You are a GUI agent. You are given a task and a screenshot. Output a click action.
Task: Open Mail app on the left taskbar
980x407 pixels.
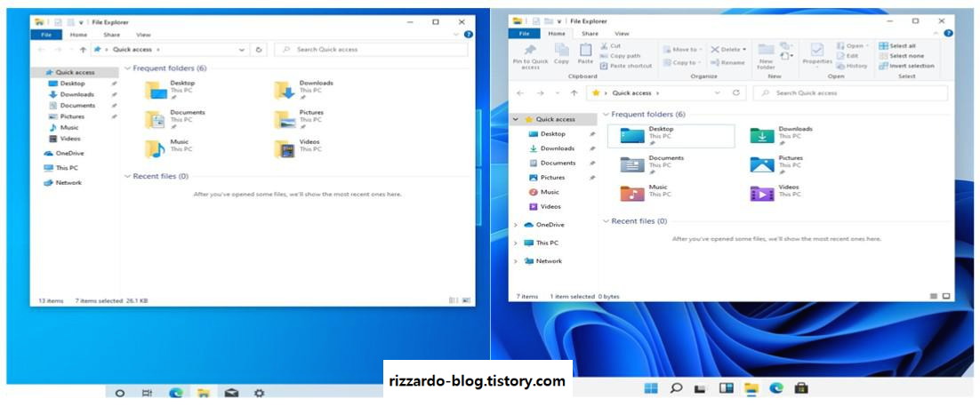pyautogui.click(x=231, y=394)
